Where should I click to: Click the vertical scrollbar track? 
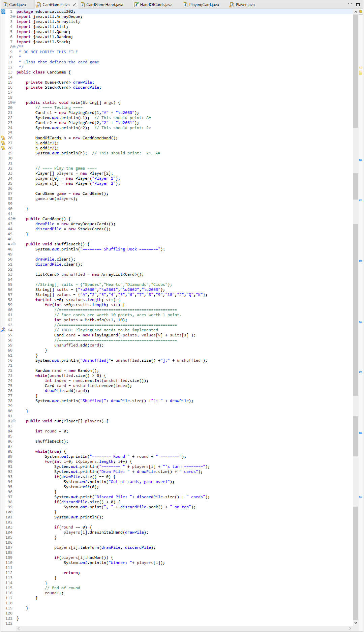[x=356, y=317]
